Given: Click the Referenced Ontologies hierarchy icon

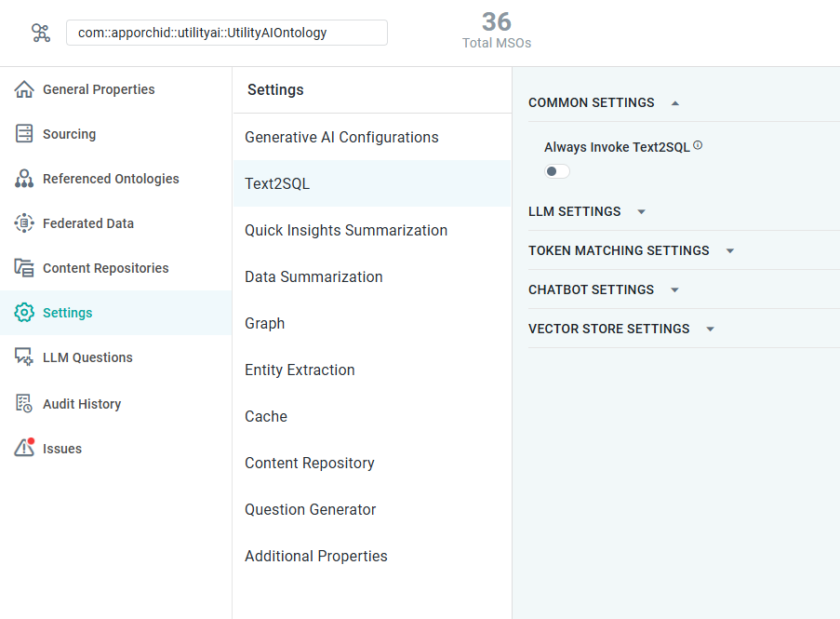Looking at the screenshot, I should point(24,179).
